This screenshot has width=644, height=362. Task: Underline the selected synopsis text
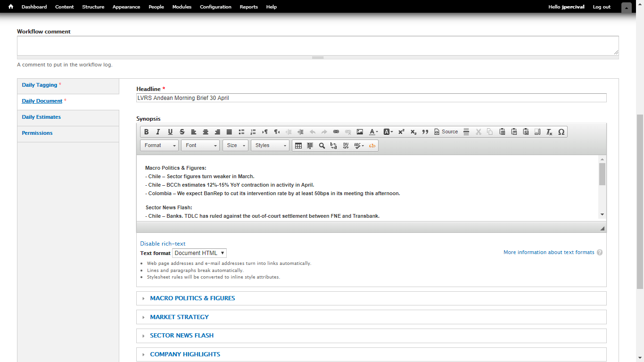170,132
